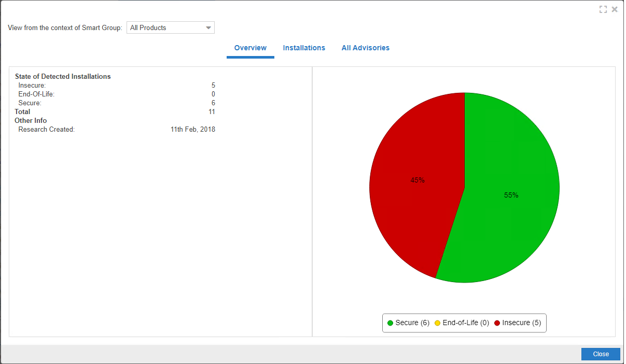Click the red legend dot

tap(497, 323)
